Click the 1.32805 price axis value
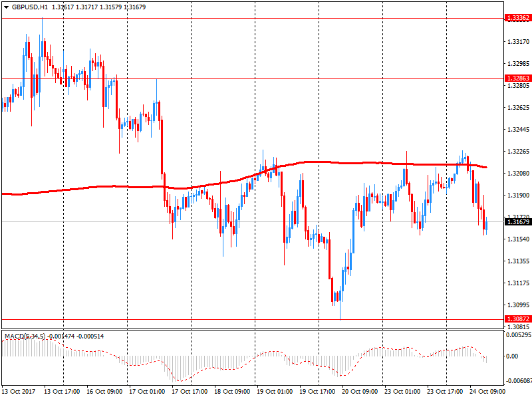 coord(518,86)
